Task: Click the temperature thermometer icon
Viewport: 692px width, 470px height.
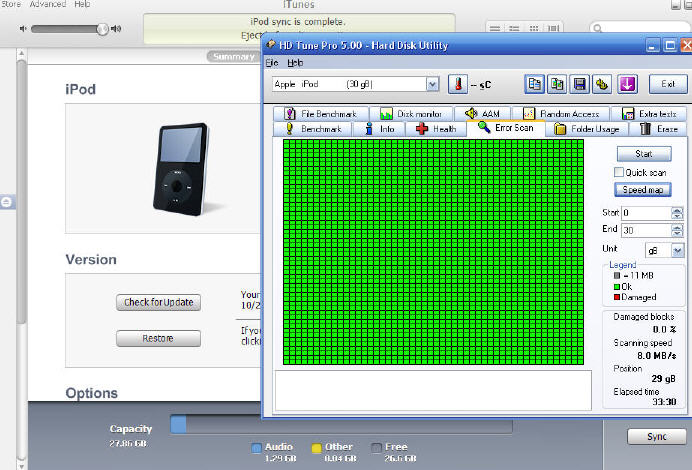Action: (457, 85)
